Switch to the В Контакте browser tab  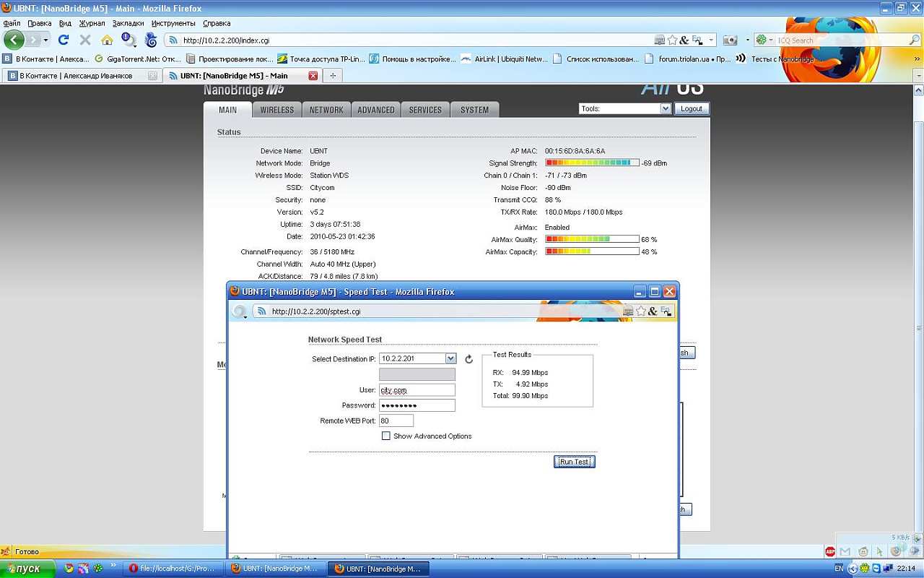coord(81,75)
